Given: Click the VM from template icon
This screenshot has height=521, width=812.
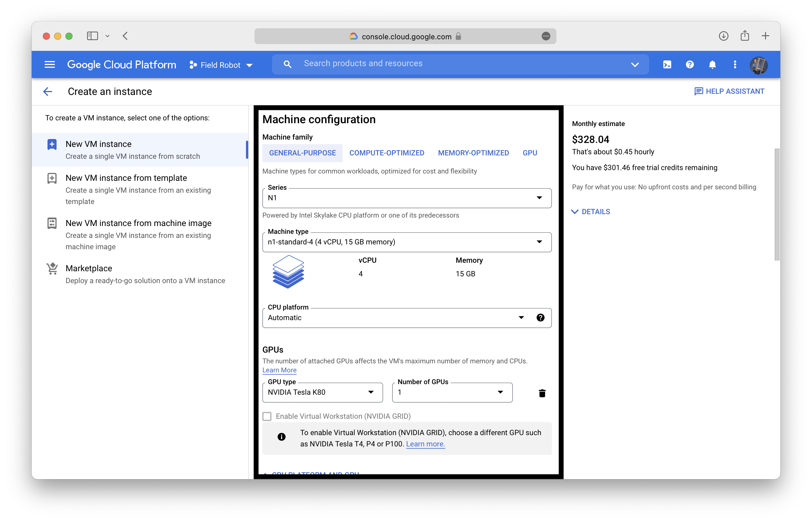Looking at the screenshot, I should coord(52,178).
